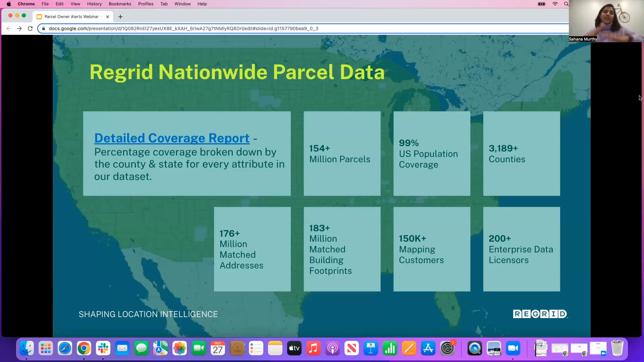This screenshot has height=362, width=644.
Task: Select the Parcel Owner Alerts Webinar tab
Action: [71, 17]
